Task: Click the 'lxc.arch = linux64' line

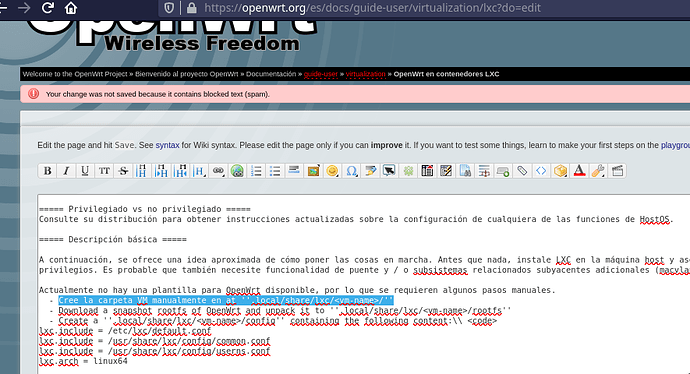Action: coord(83,361)
